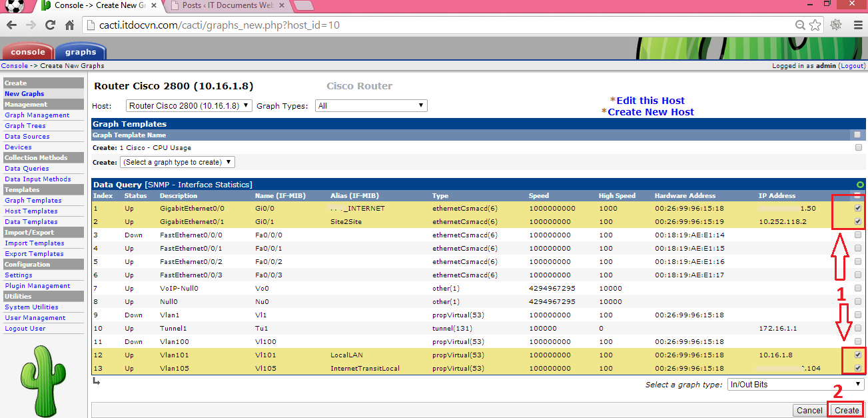This screenshot has height=418, width=868.
Task: Open the Chrome hamburger menu
Action: point(857,25)
